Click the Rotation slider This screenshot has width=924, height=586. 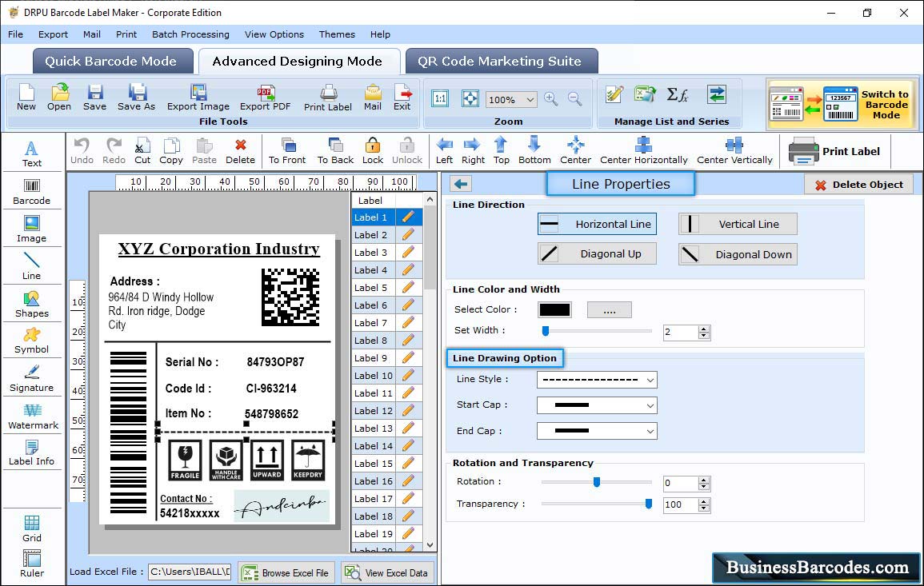596,482
